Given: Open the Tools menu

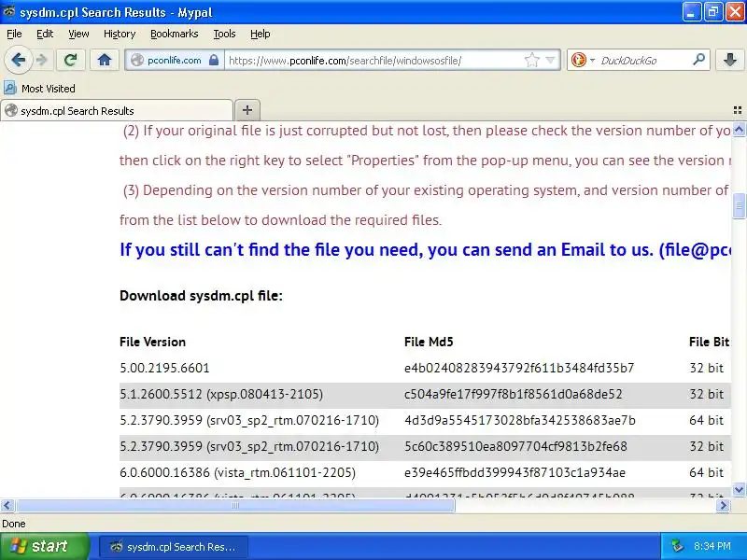Looking at the screenshot, I should tap(224, 34).
